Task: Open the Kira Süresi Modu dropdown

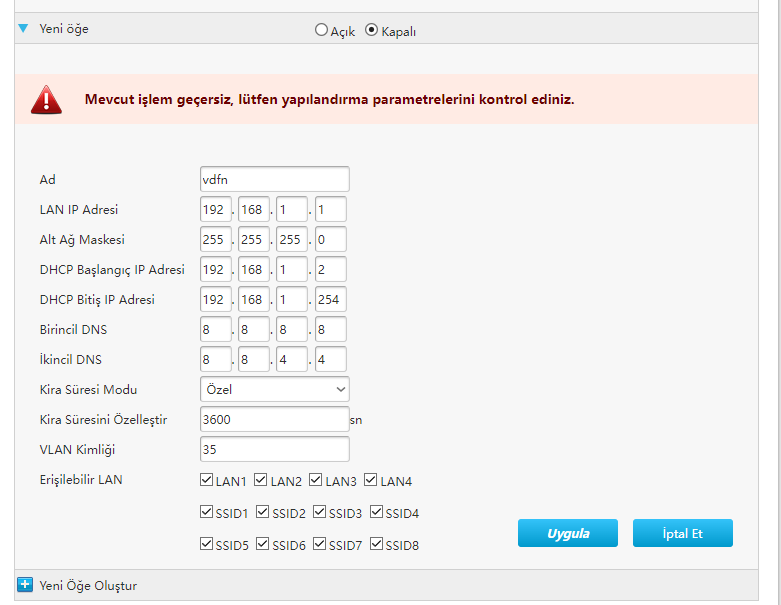Action: [x=275, y=389]
